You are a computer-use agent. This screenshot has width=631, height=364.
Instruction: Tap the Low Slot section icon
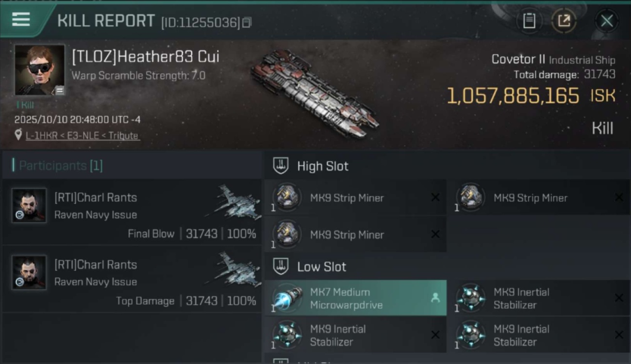(x=281, y=266)
